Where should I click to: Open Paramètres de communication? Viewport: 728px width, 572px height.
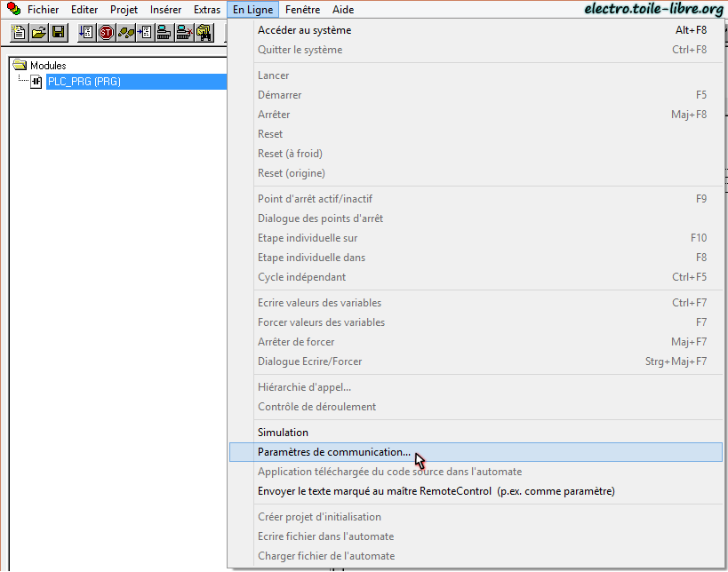tap(476, 452)
